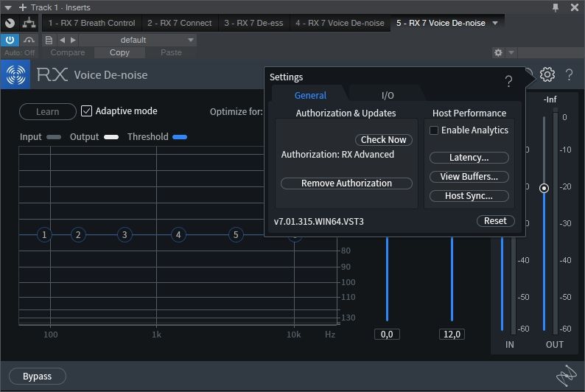Viewport: 585px width, 392px height.
Task: Click Remove Authorization button
Action: (346, 183)
